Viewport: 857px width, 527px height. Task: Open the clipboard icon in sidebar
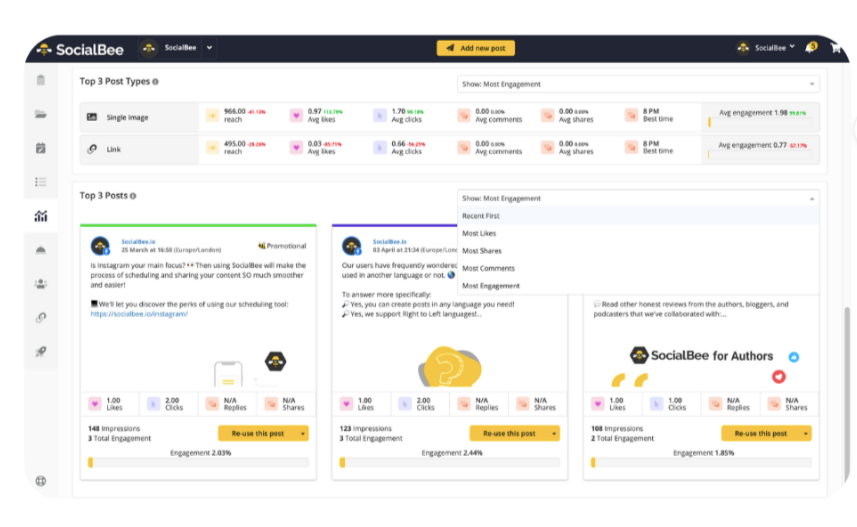(40, 80)
